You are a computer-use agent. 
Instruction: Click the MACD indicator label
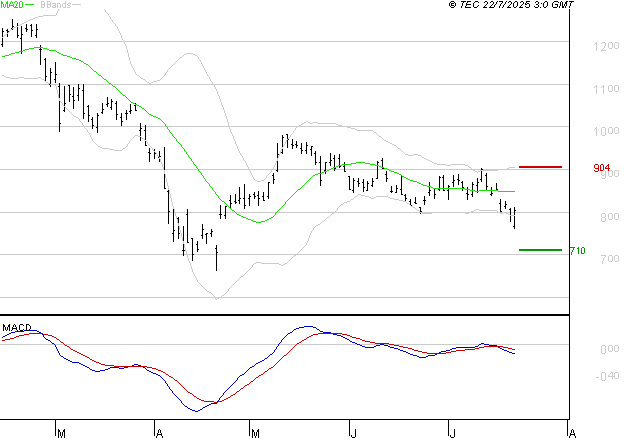point(16,328)
